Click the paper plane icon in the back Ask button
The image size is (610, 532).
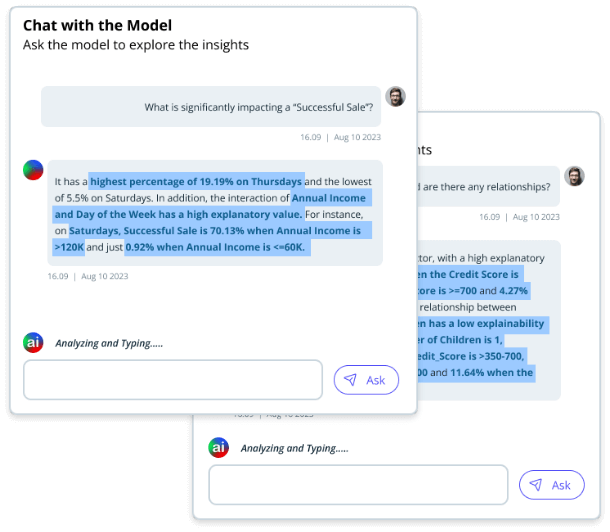536,485
